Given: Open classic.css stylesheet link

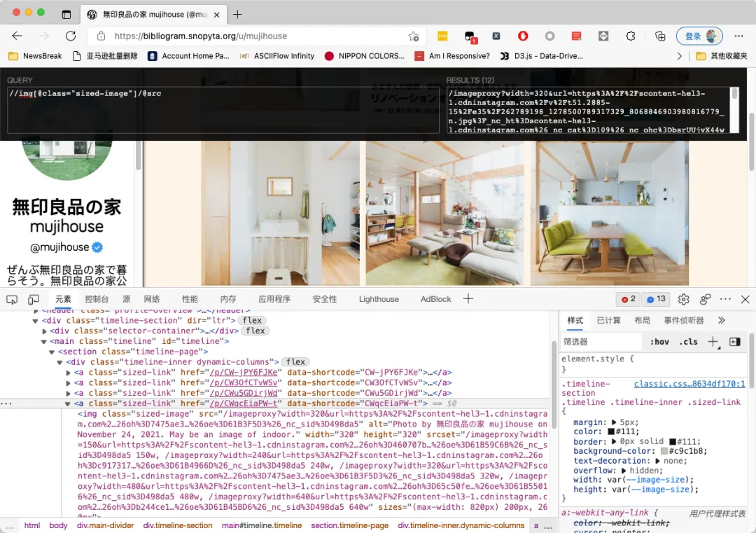Looking at the screenshot, I should click(x=689, y=384).
